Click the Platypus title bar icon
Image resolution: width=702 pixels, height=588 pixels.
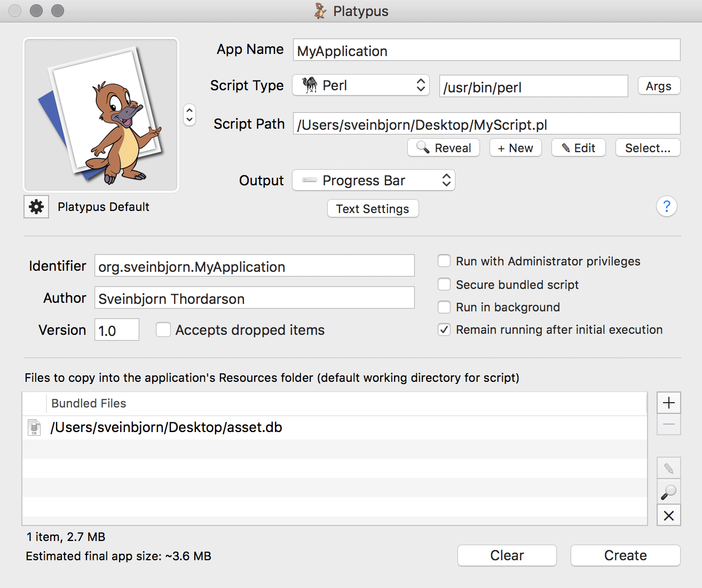coord(320,11)
